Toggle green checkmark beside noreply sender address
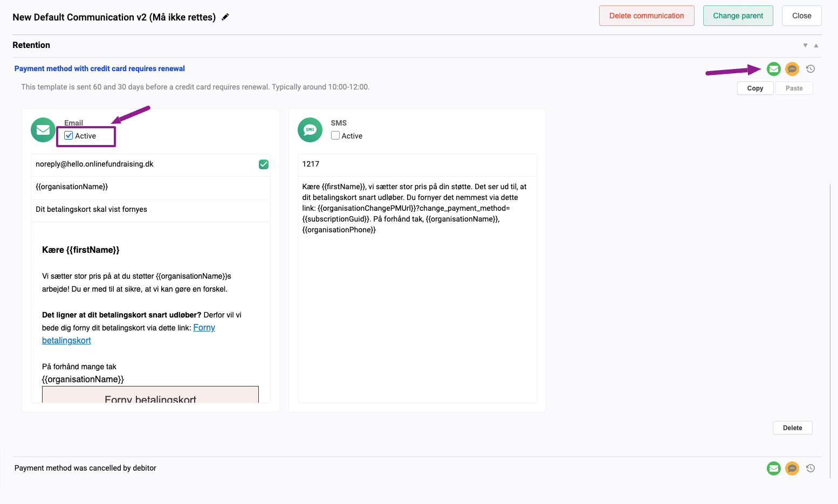This screenshot has height=504, width=838. [x=264, y=164]
